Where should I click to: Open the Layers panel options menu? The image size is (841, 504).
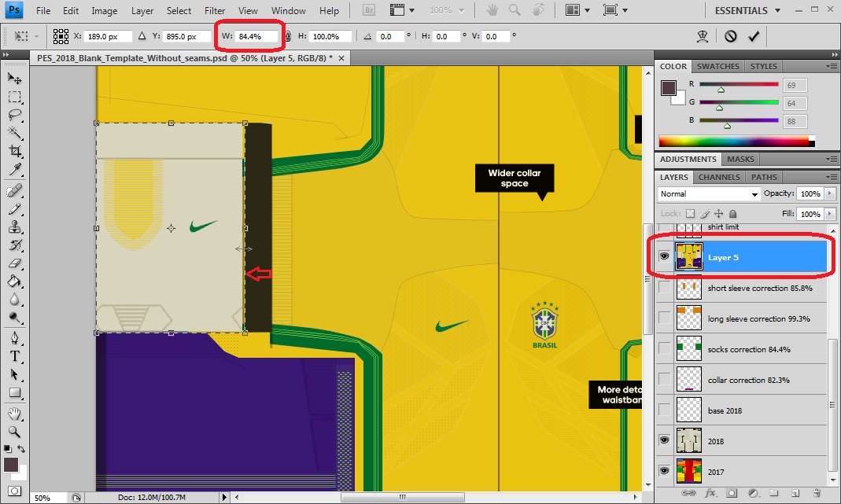pyautogui.click(x=832, y=177)
